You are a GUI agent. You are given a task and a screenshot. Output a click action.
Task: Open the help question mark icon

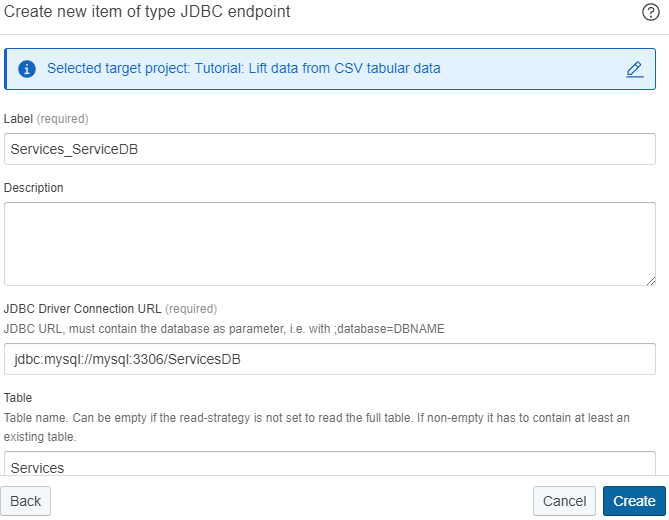tap(650, 13)
